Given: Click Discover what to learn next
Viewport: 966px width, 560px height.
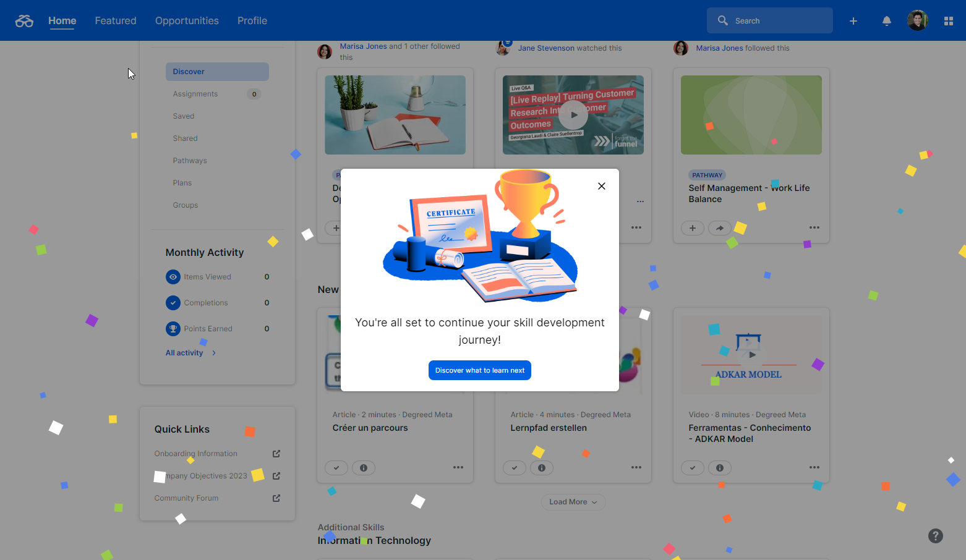Looking at the screenshot, I should click(479, 370).
